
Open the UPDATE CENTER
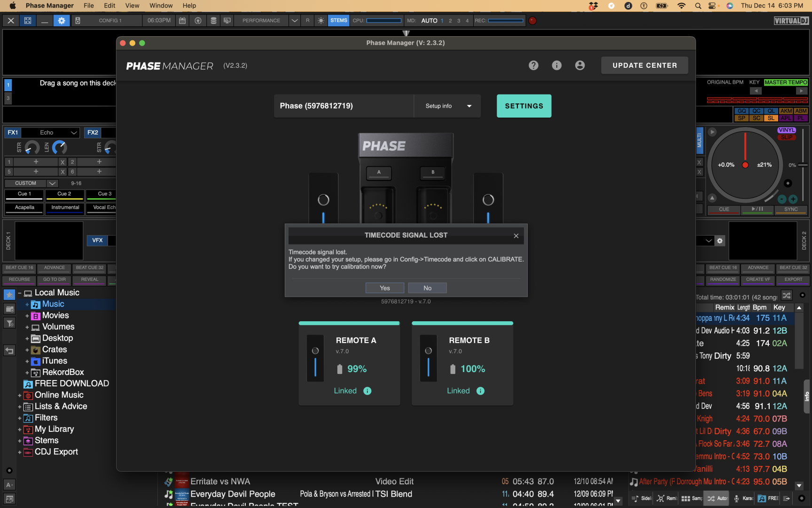(645, 65)
